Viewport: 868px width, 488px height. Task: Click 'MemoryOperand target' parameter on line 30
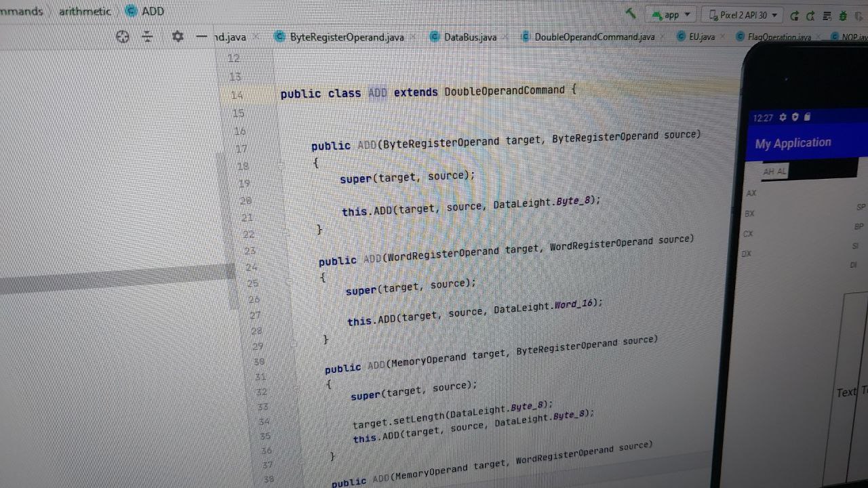point(448,359)
